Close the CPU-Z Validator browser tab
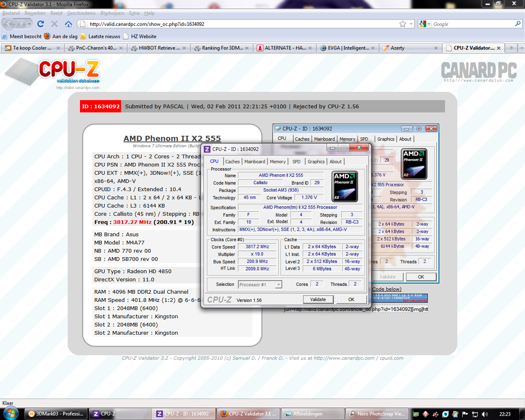The width and height of the screenshot is (525, 420). [x=499, y=48]
